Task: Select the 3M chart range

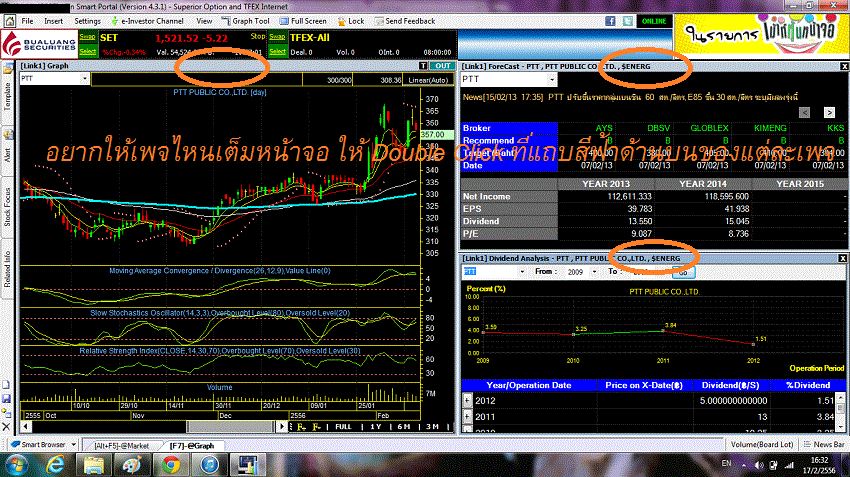Action: (x=433, y=427)
